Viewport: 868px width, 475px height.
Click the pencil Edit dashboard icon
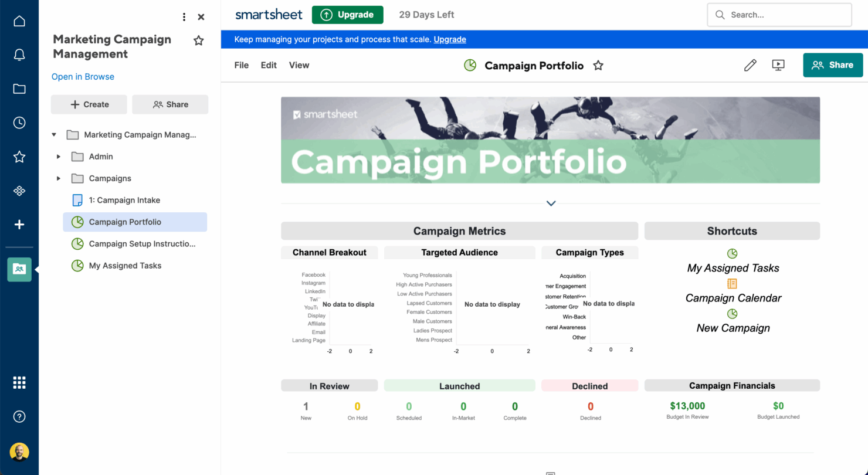tap(750, 66)
